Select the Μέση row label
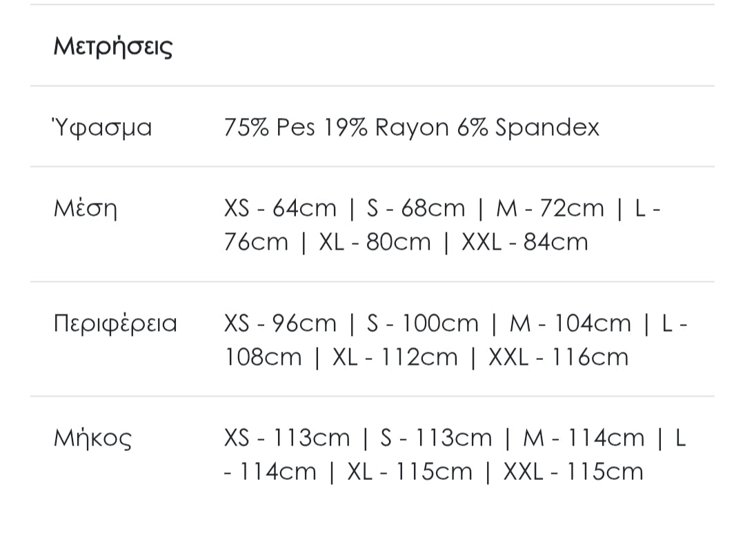Viewport: 745px width, 560px height. click(x=86, y=208)
